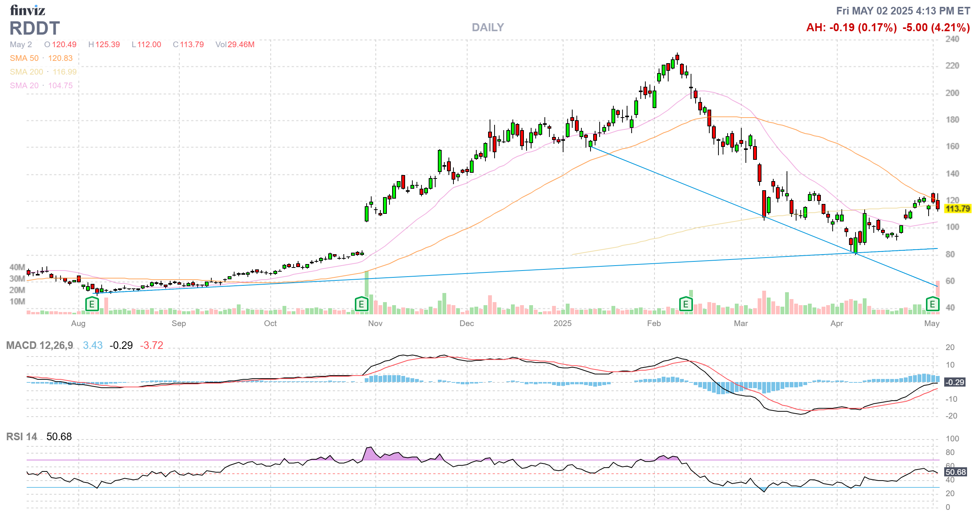The width and height of the screenshot is (980, 519).
Task: Click the MACD -0.29 value tag
Action: (x=955, y=382)
